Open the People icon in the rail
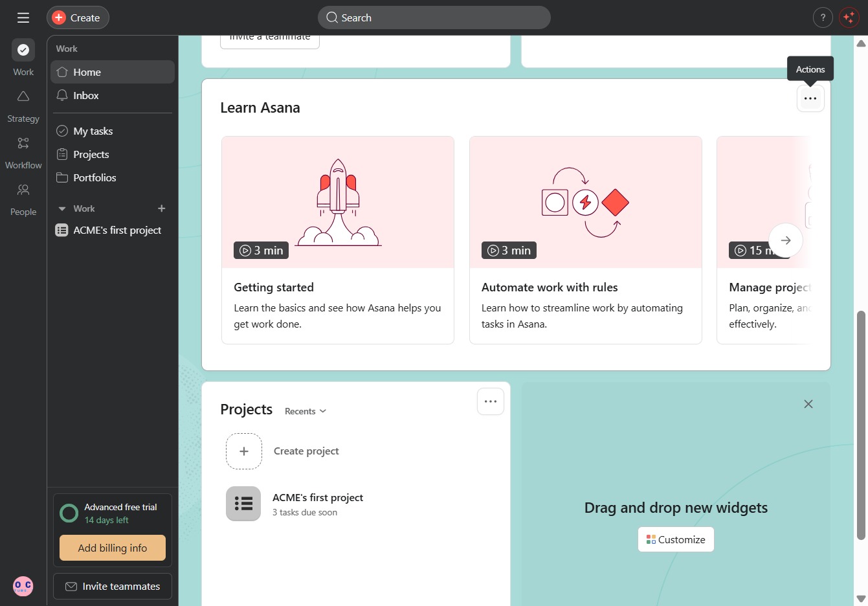The width and height of the screenshot is (868, 606). 23,190
